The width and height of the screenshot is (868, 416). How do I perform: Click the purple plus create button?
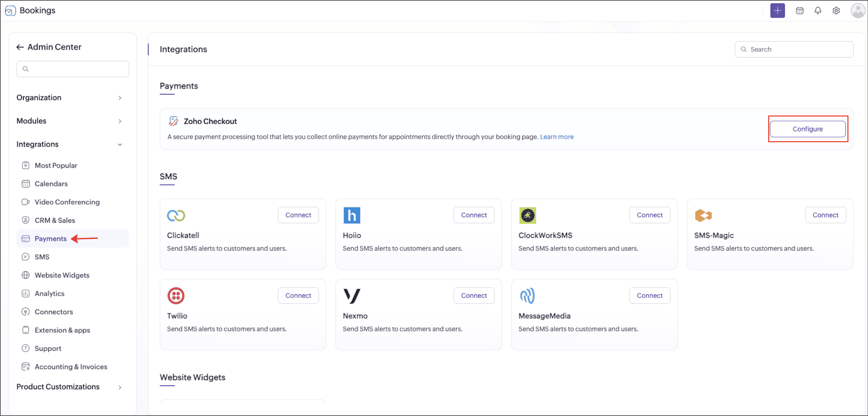[777, 11]
